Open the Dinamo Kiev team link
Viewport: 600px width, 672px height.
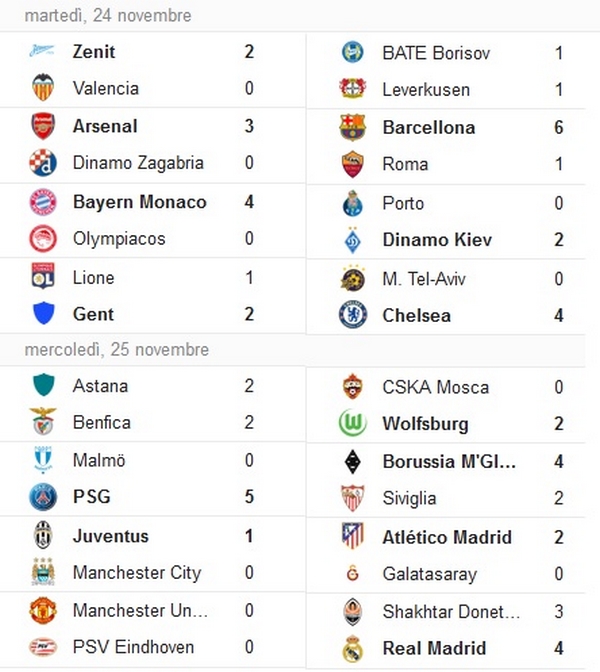[437, 240]
